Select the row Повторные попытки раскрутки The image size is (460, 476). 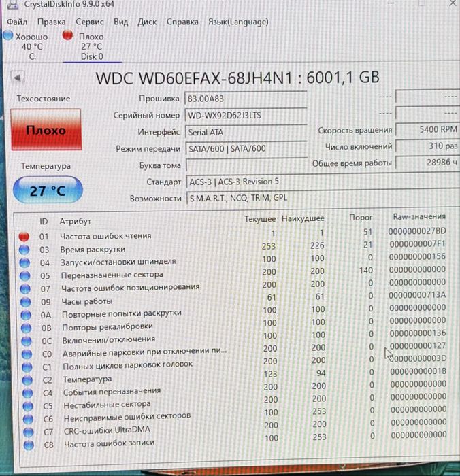click(234, 311)
